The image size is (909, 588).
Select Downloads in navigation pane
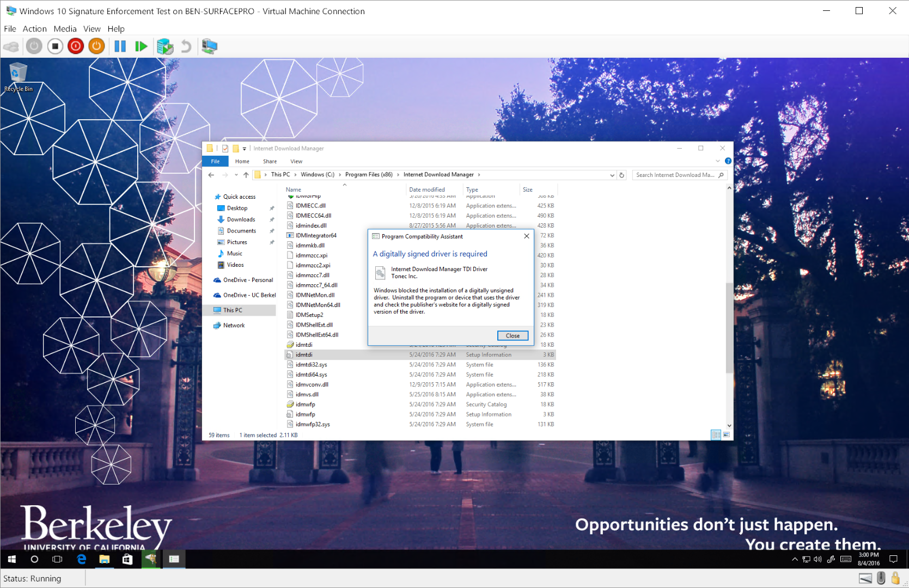click(241, 219)
